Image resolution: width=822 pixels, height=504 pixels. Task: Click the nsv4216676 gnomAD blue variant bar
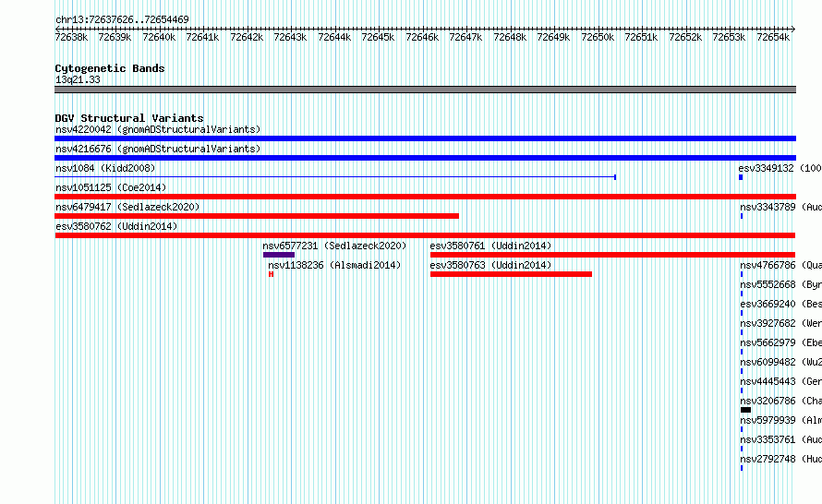click(425, 158)
